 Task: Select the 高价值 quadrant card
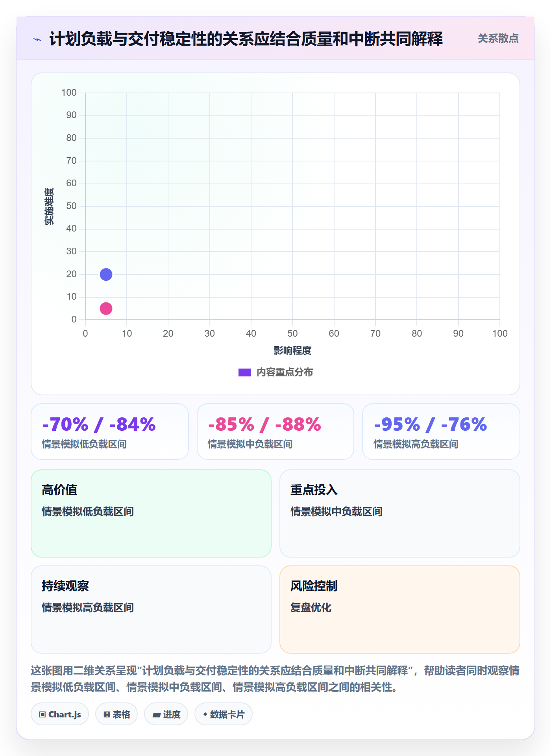[151, 513]
